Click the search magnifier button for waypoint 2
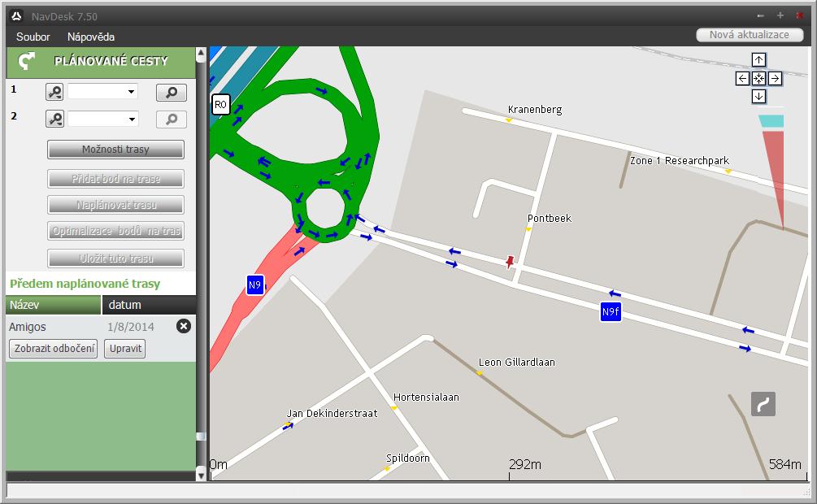Screen dimensions: 817x504 pyautogui.click(x=172, y=119)
